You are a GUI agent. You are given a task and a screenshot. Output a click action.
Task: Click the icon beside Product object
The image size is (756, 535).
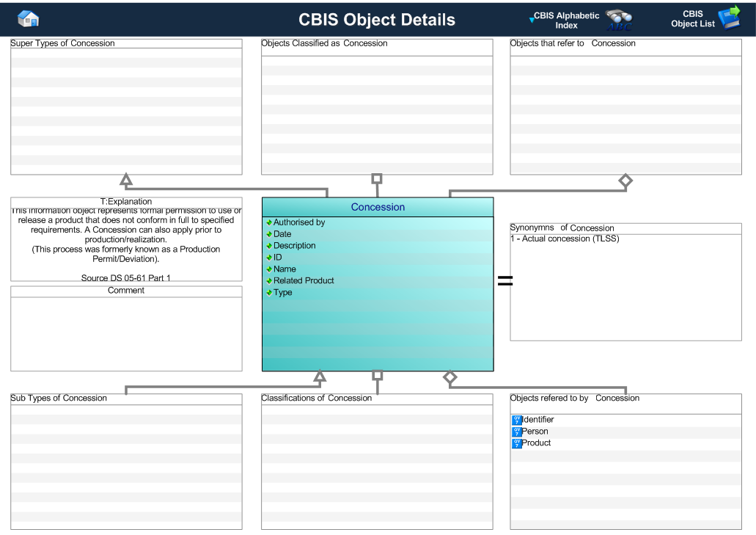click(516, 443)
